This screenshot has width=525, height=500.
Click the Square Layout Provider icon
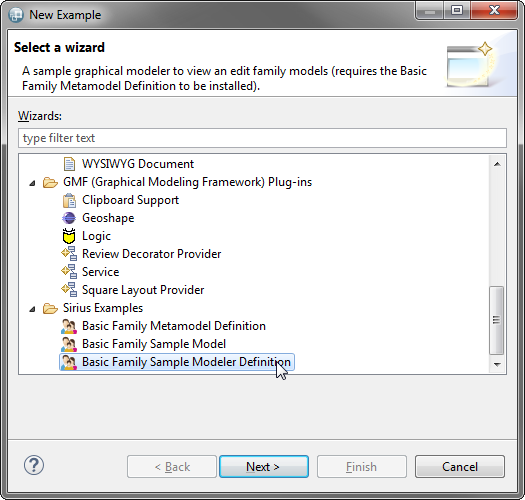[x=69, y=290]
